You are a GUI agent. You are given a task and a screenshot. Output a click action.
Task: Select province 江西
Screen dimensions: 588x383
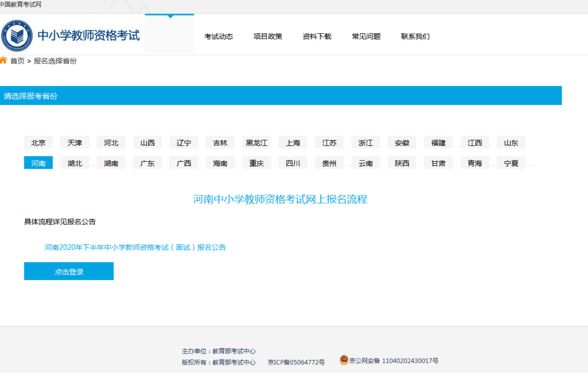click(x=475, y=143)
